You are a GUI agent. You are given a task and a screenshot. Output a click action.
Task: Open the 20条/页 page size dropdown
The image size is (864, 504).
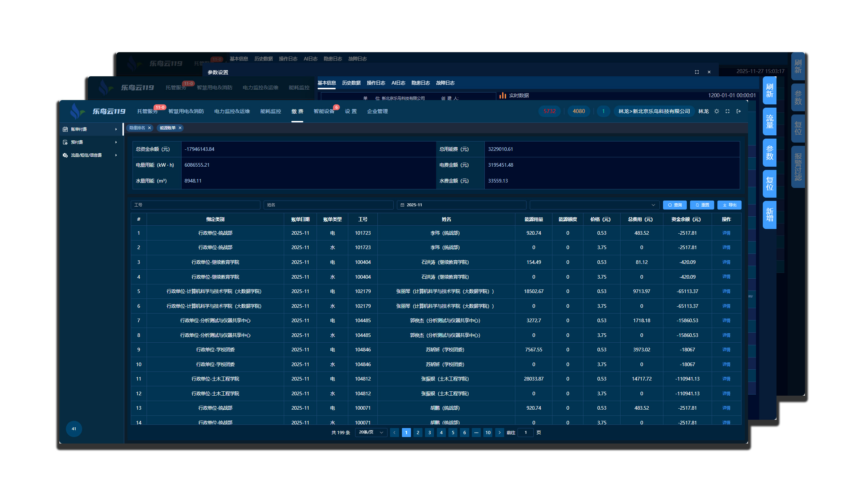(x=371, y=432)
